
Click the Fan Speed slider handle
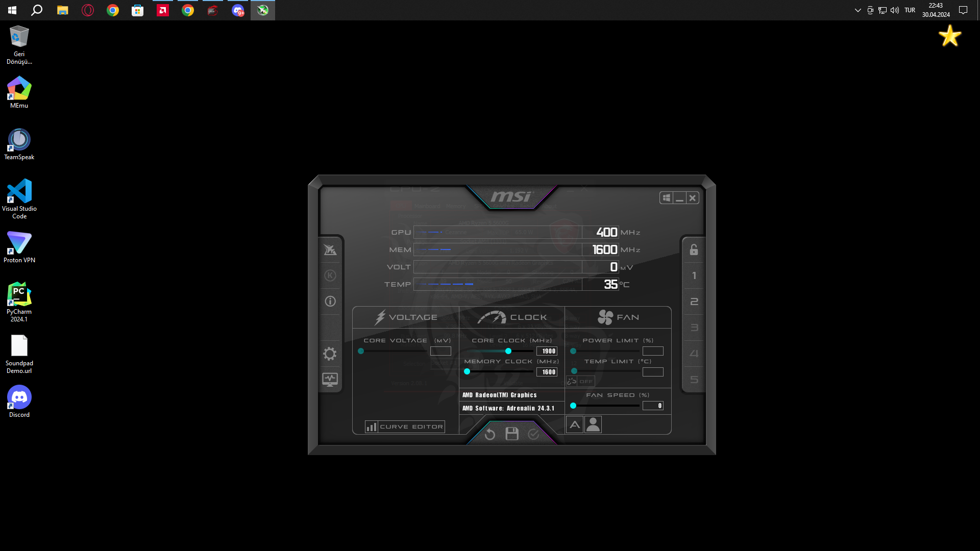(573, 406)
